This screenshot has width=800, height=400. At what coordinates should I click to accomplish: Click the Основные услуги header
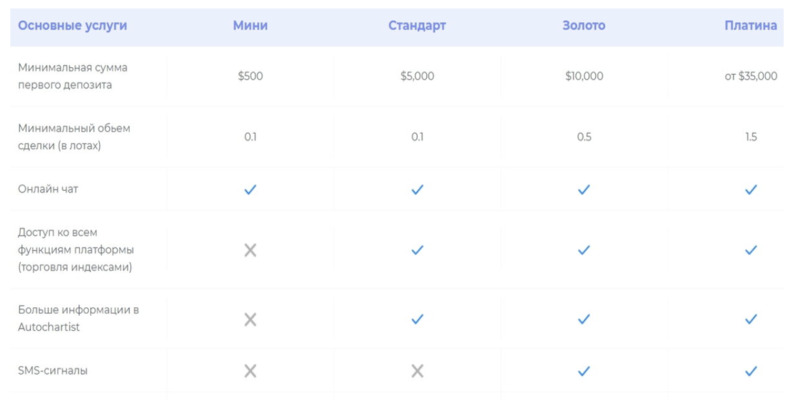point(73,25)
